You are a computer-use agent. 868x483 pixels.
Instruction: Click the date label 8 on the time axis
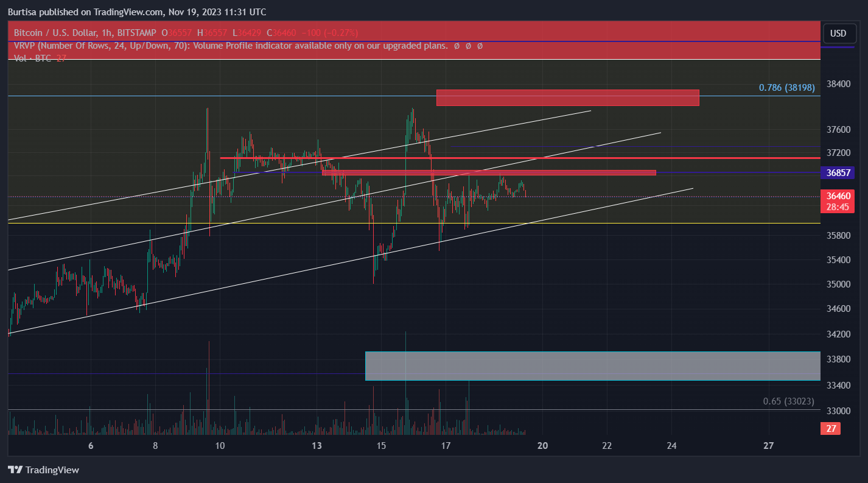coord(155,446)
